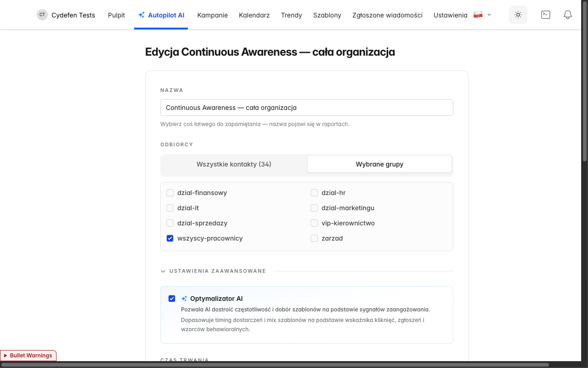Open the Kalendarz tab
The height and width of the screenshot is (368, 588).
254,15
